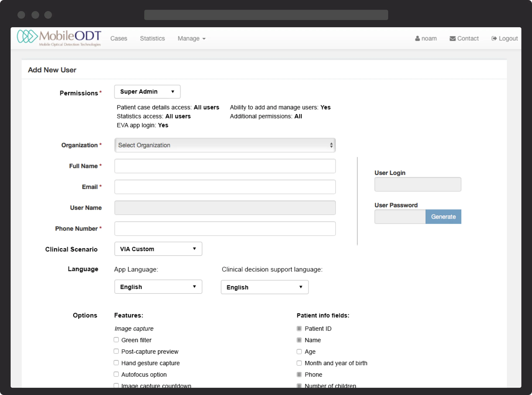
Task: Enable Month and year of birth field
Action: point(299,363)
